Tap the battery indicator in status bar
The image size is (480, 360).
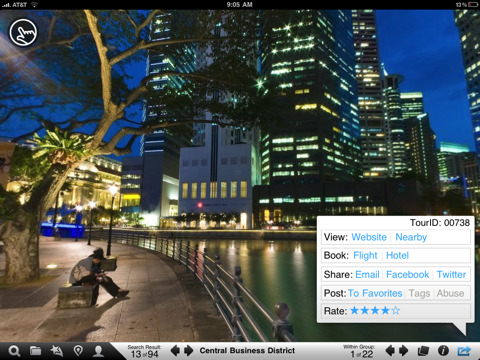coord(473,5)
